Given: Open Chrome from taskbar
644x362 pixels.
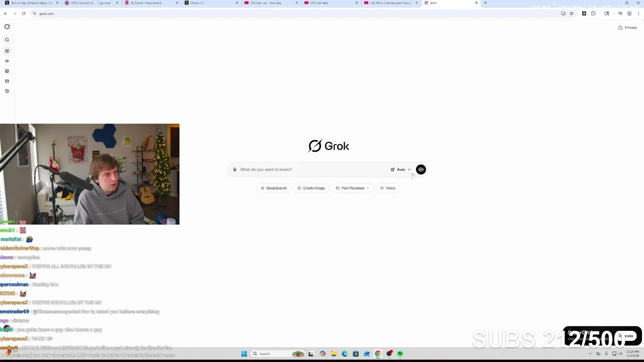Looking at the screenshot, I should point(378,354).
